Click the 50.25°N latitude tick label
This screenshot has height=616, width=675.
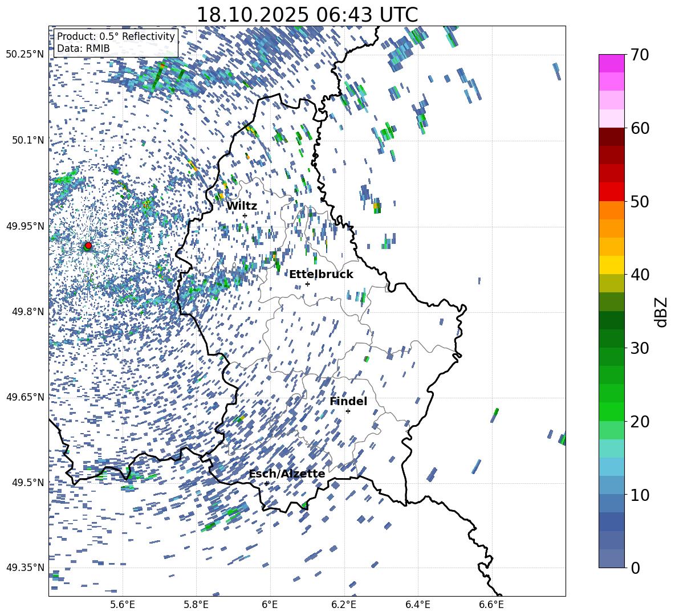click(x=25, y=55)
